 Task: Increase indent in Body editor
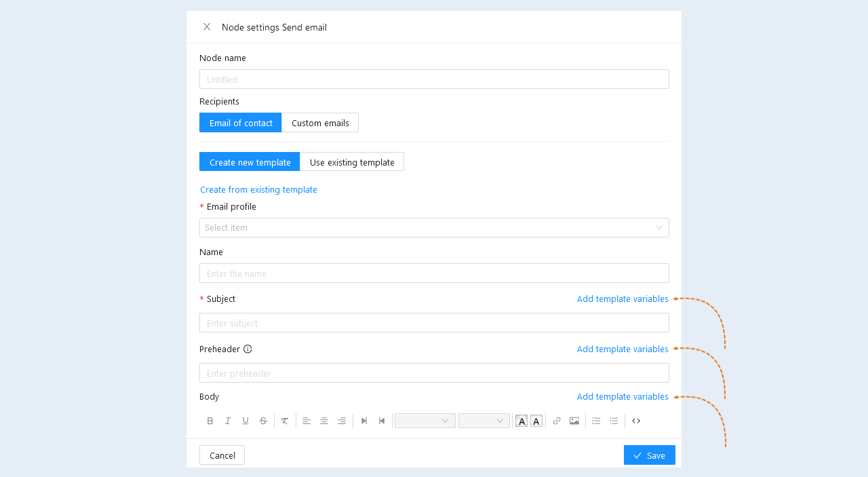click(x=364, y=421)
